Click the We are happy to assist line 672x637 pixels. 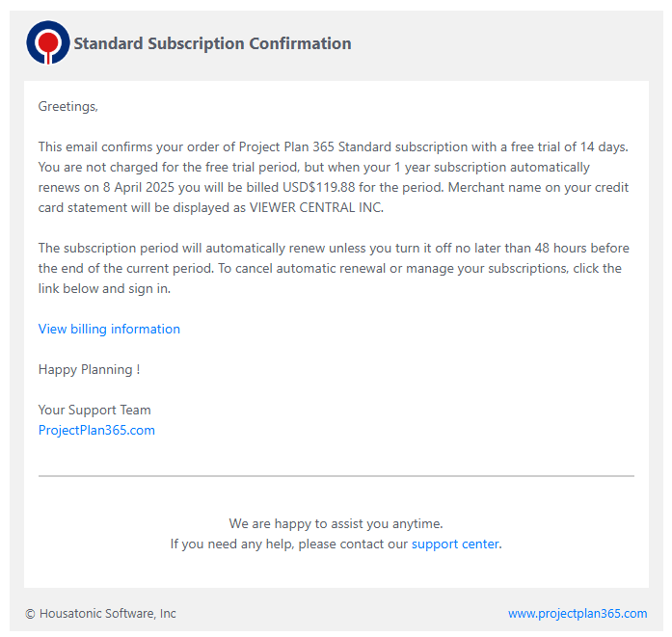336,523
